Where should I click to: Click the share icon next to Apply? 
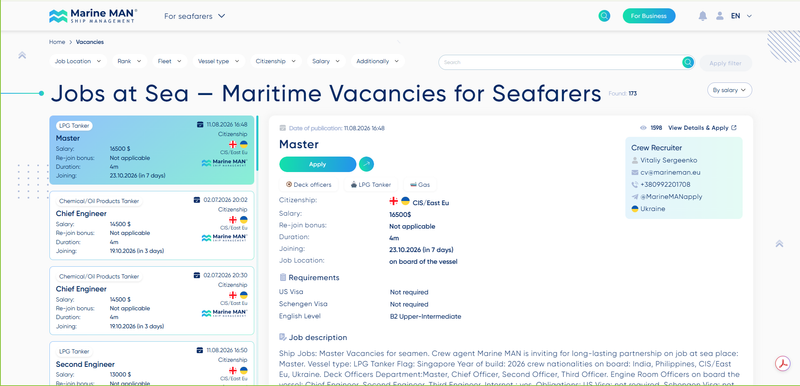click(x=366, y=164)
